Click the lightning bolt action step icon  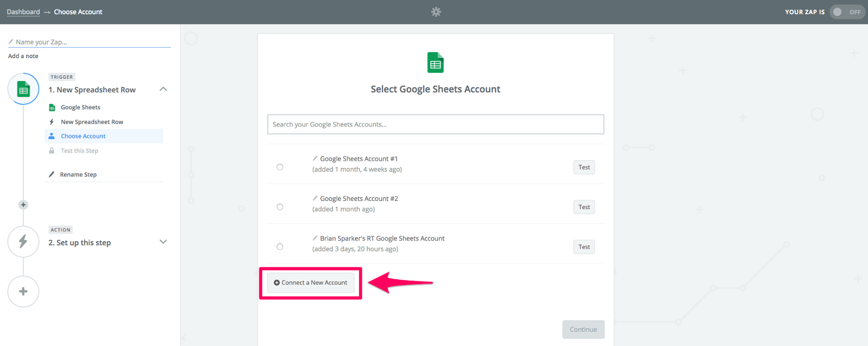point(23,242)
